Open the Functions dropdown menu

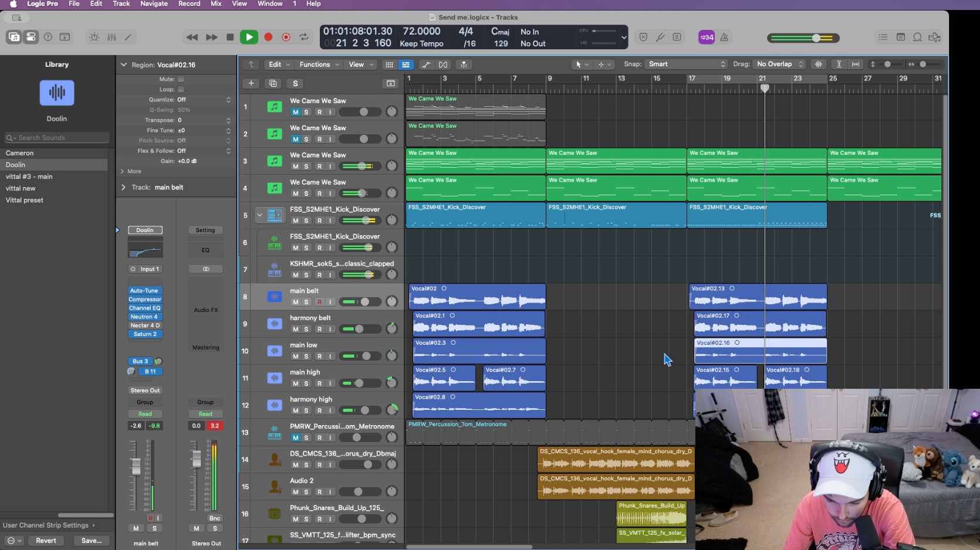click(319, 64)
